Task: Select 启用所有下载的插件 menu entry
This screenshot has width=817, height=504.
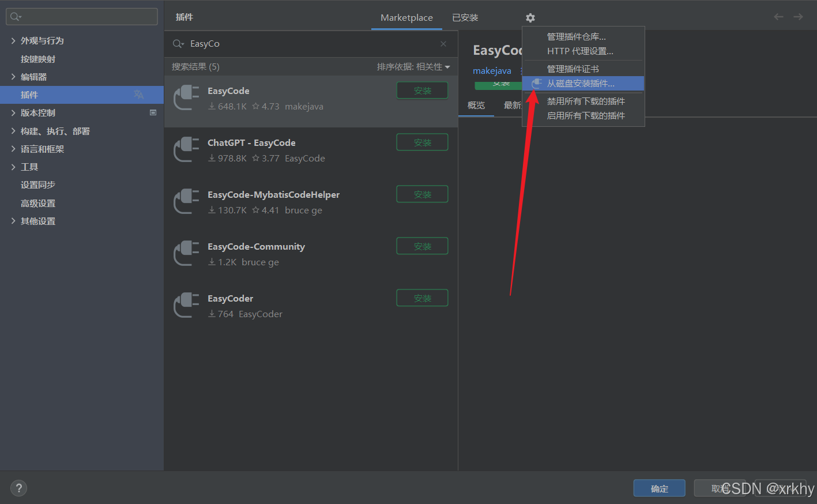Action: tap(583, 115)
